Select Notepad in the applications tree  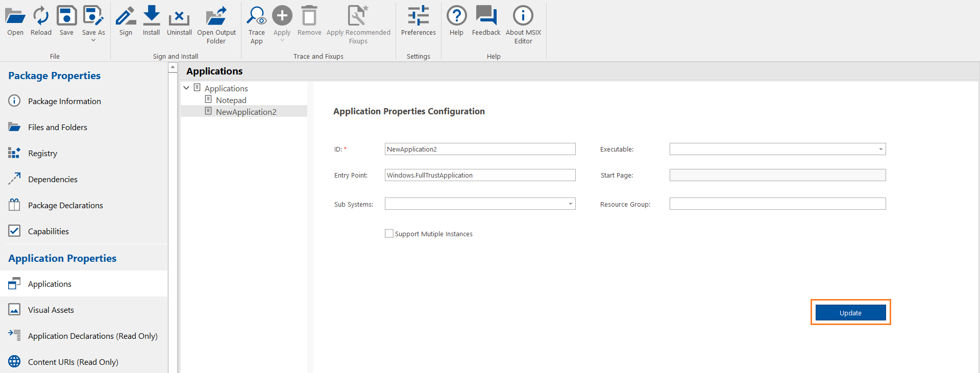click(231, 100)
